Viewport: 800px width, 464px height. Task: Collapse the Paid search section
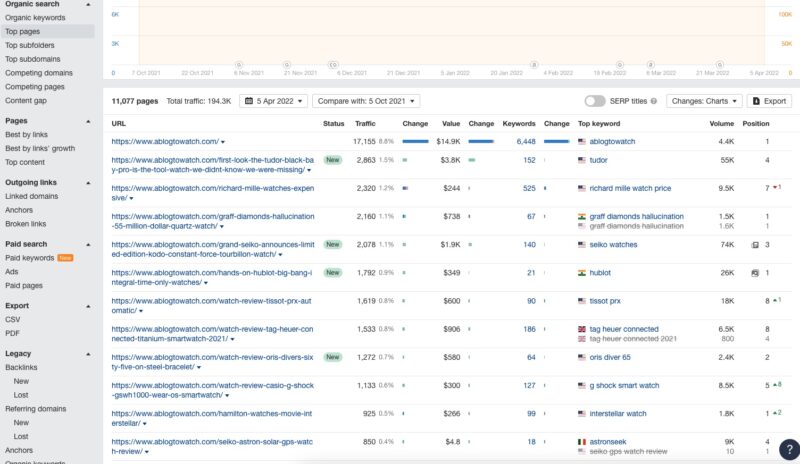point(88,245)
